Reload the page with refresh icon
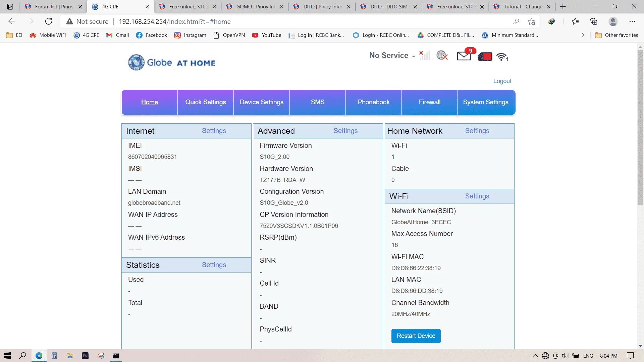Screen dimensions: 644x362 pyautogui.click(x=49, y=21)
